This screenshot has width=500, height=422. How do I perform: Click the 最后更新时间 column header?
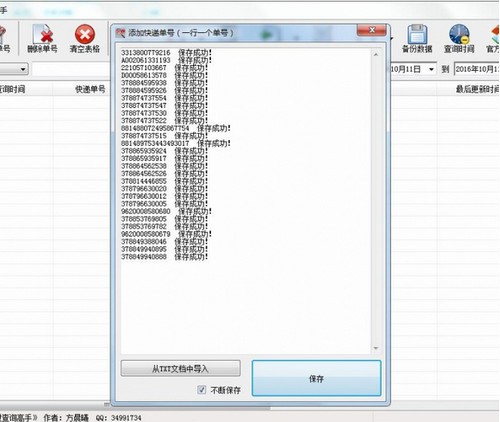[477, 89]
